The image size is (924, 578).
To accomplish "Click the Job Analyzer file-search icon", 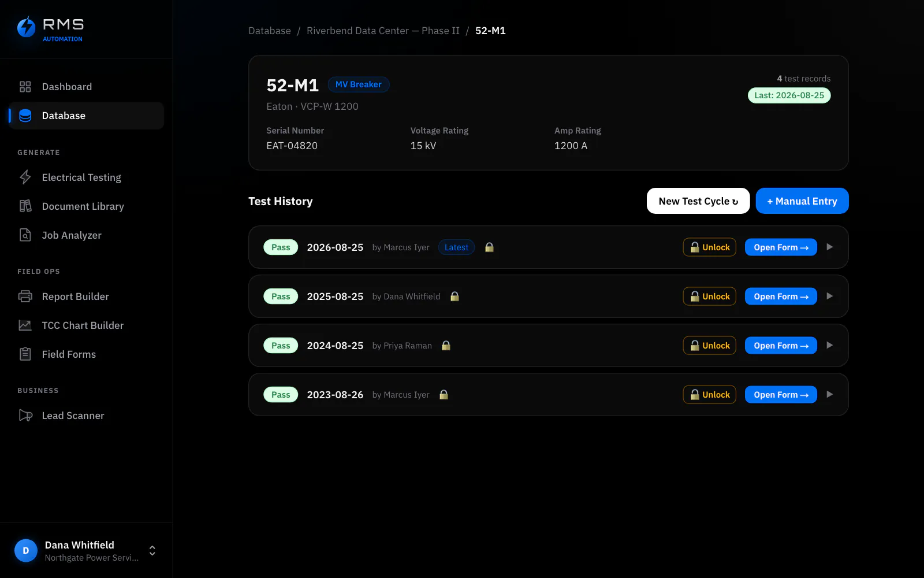I will (x=25, y=235).
